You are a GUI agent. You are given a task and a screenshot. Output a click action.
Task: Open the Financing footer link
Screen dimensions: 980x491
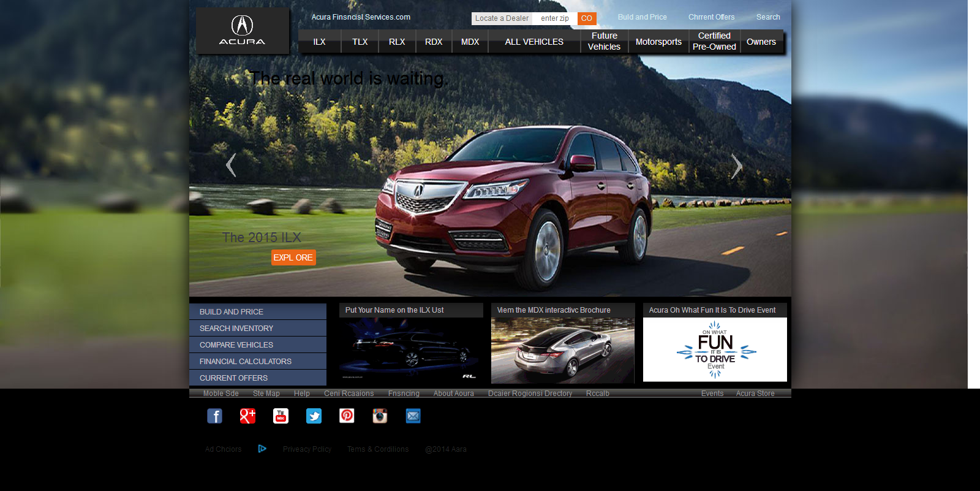404,394
